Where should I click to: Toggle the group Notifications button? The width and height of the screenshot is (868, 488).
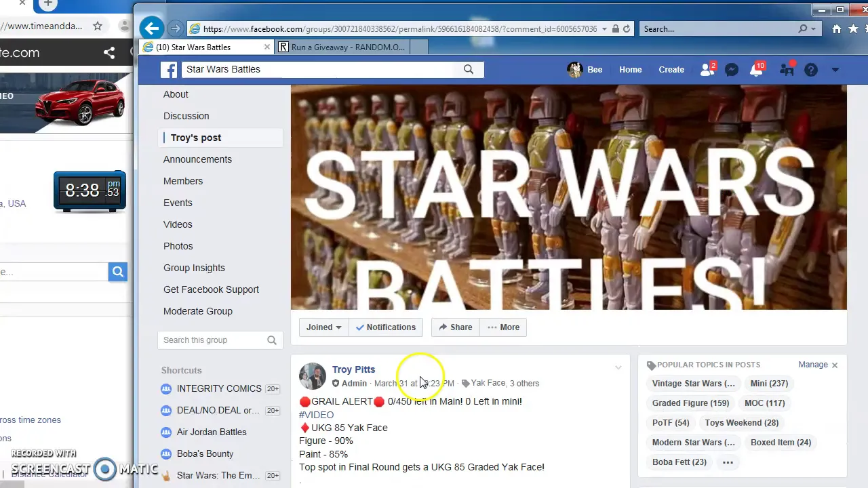(x=386, y=327)
